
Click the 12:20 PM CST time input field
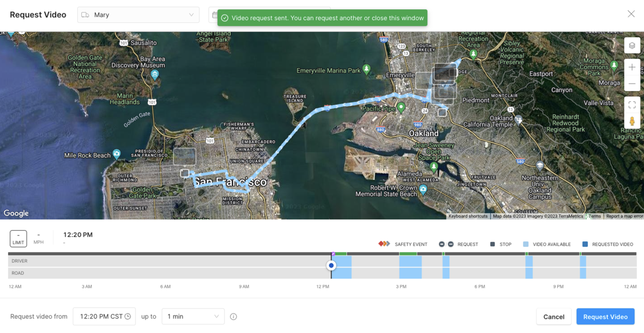click(x=100, y=316)
